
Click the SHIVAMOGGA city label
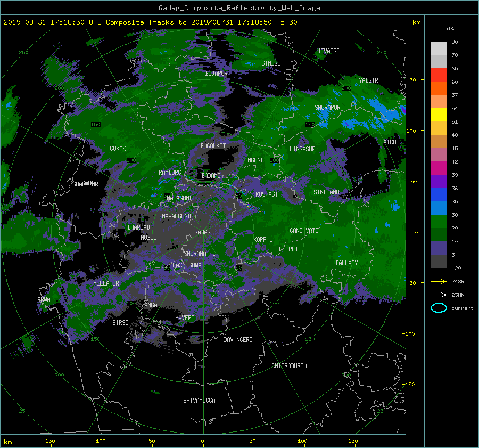[x=199, y=400]
